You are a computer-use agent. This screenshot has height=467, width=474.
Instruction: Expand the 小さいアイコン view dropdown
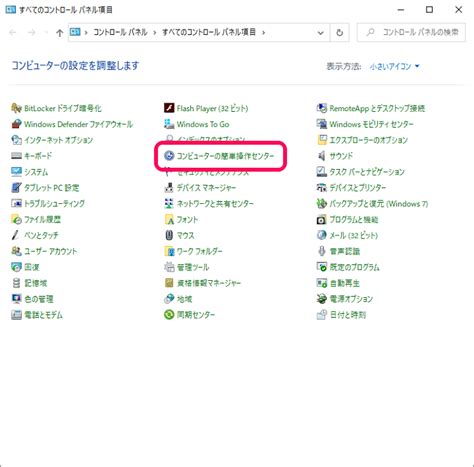pyautogui.click(x=394, y=66)
